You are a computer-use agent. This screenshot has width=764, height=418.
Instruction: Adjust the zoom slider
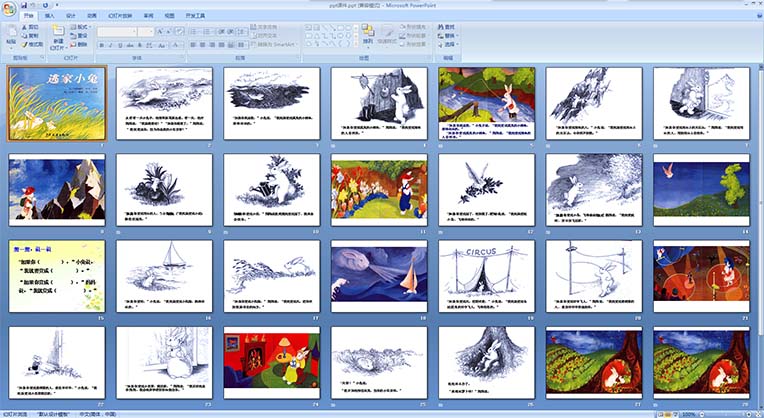(726, 414)
